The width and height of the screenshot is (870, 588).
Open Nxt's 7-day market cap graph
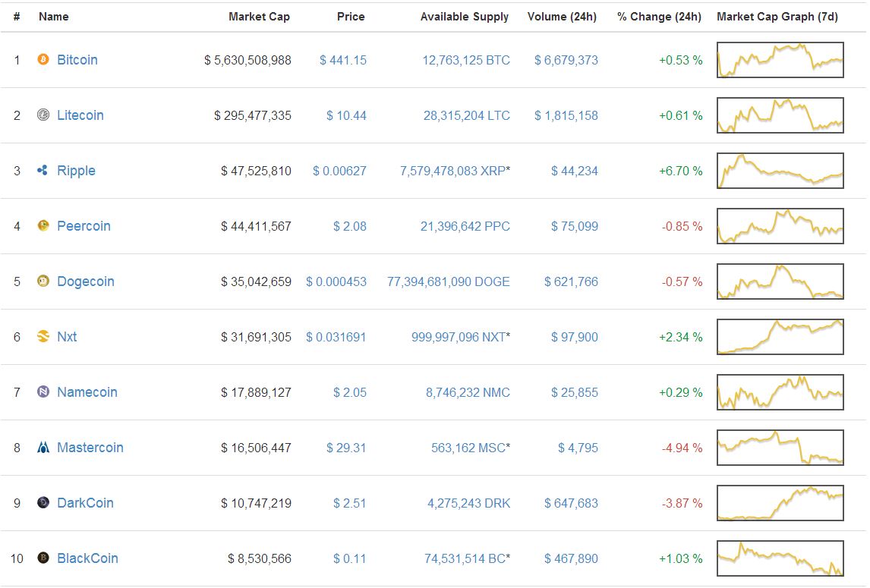point(780,337)
